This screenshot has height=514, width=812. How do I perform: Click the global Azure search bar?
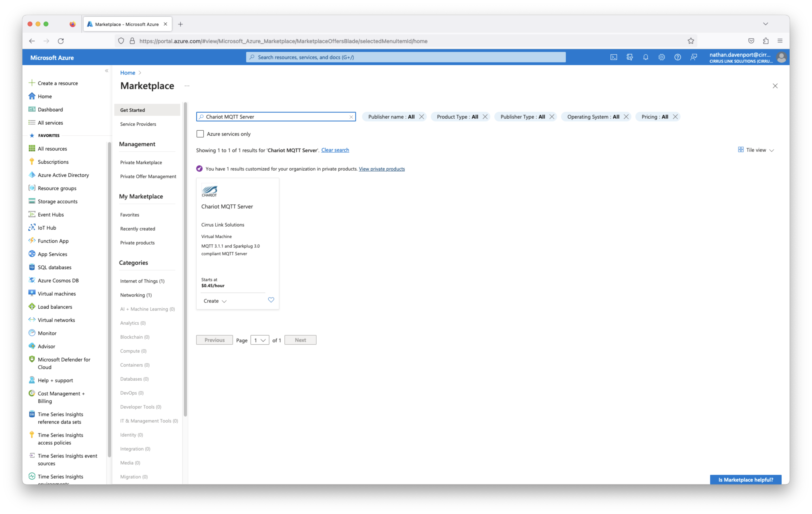click(405, 57)
